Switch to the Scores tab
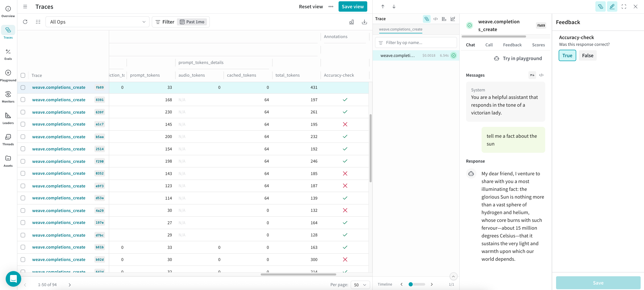 [538, 45]
